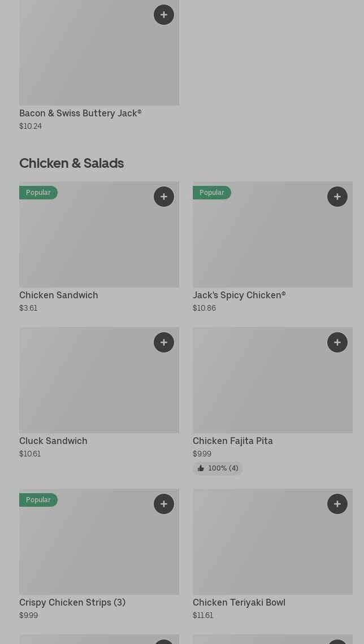Select Cluck Sandwich title text
The image size is (364, 644).
(x=53, y=441)
